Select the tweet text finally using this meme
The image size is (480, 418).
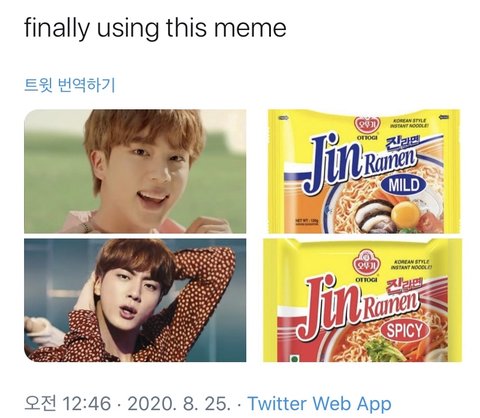pyautogui.click(x=155, y=27)
